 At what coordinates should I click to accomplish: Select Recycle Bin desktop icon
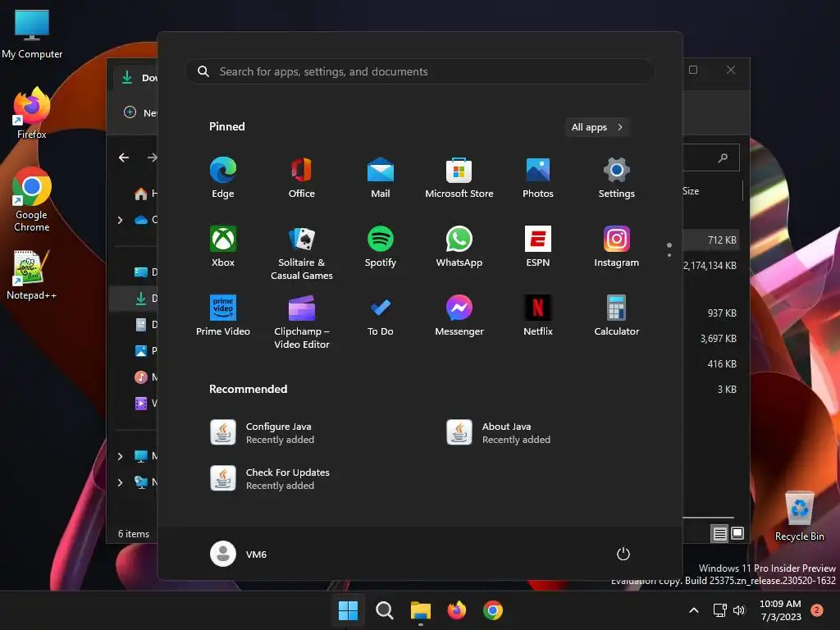coord(799,516)
